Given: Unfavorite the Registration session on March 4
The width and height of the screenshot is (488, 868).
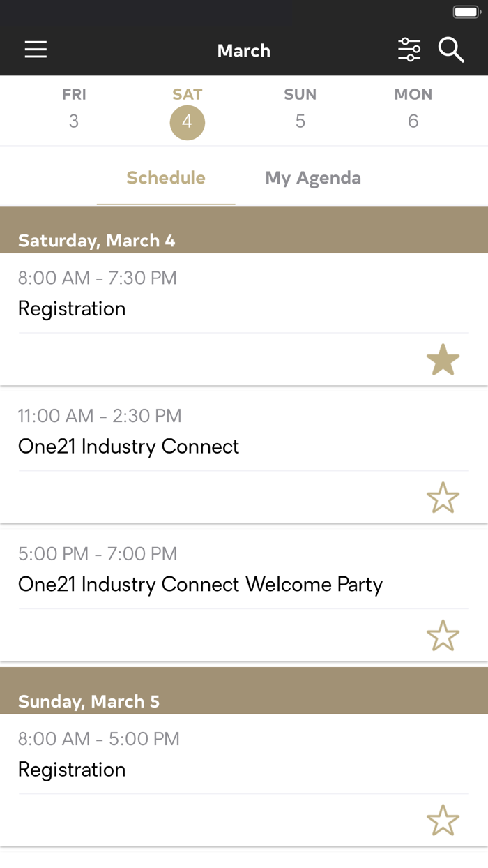Looking at the screenshot, I should (443, 359).
